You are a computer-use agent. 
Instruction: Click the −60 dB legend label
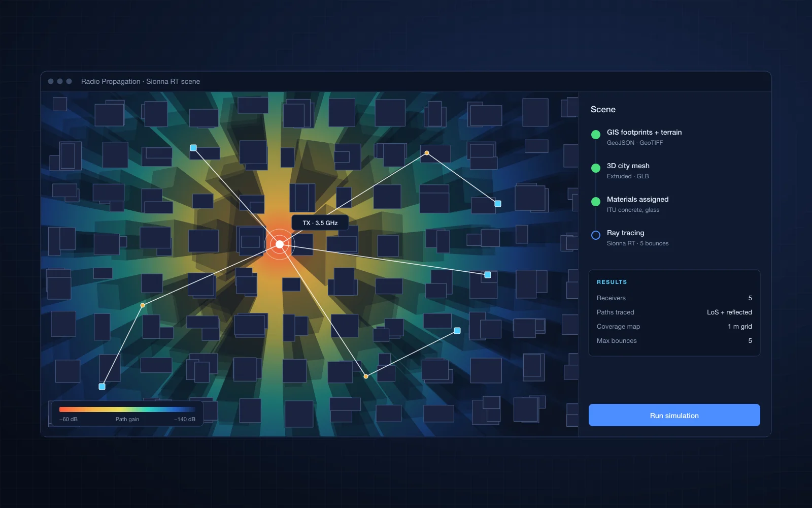pyautogui.click(x=69, y=419)
